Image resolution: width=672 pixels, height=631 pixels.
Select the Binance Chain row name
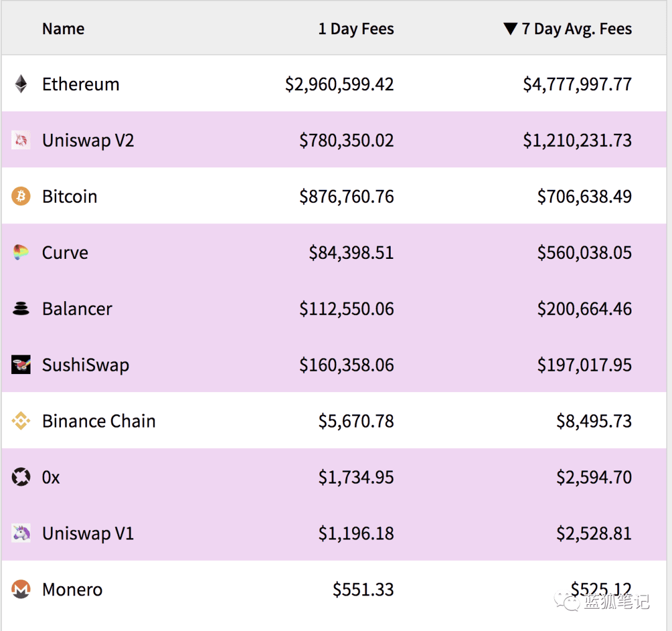coord(98,421)
